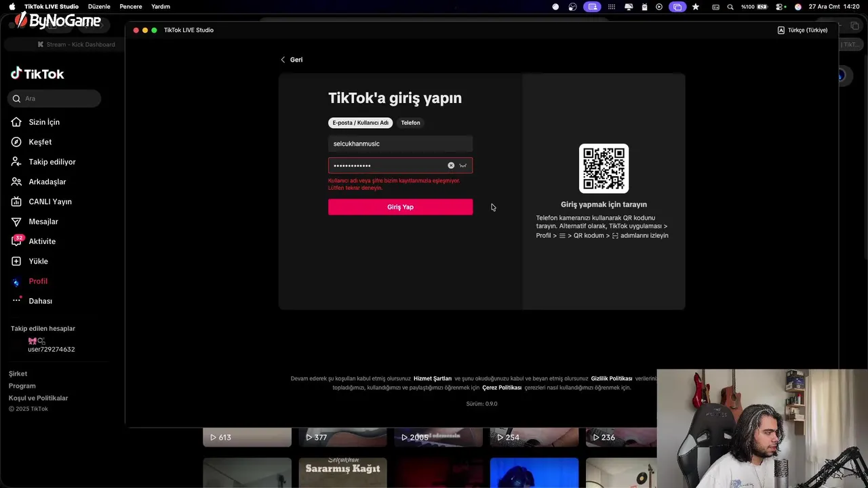This screenshot has width=868, height=488.
Task: Click the star icon in the menu bar
Action: pos(696,7)
